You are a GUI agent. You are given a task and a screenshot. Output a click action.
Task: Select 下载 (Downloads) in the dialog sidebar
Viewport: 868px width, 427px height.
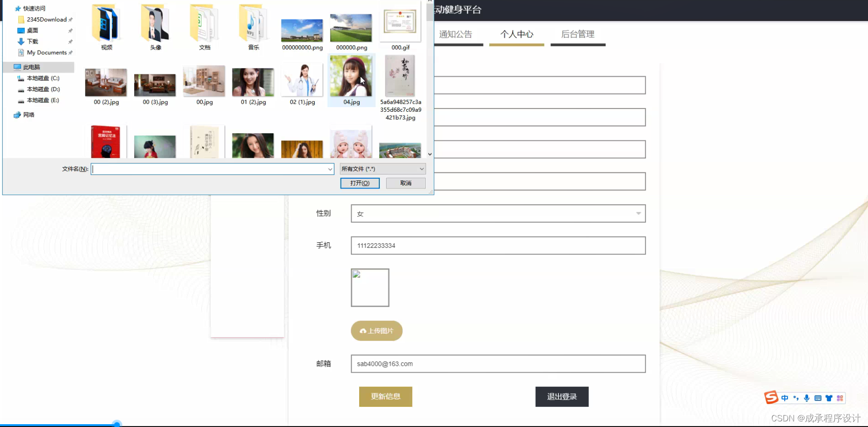pyautogui.click(x=32, y=41)
